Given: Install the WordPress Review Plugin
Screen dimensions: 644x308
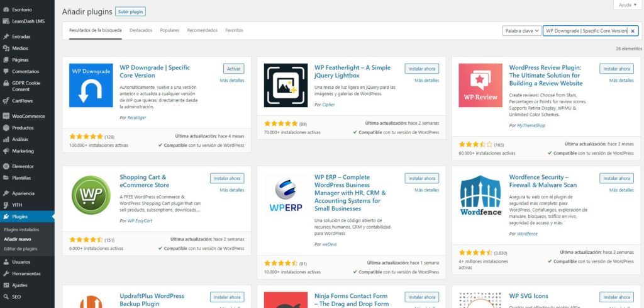Looking at the screenshot, I should point(616,69).
